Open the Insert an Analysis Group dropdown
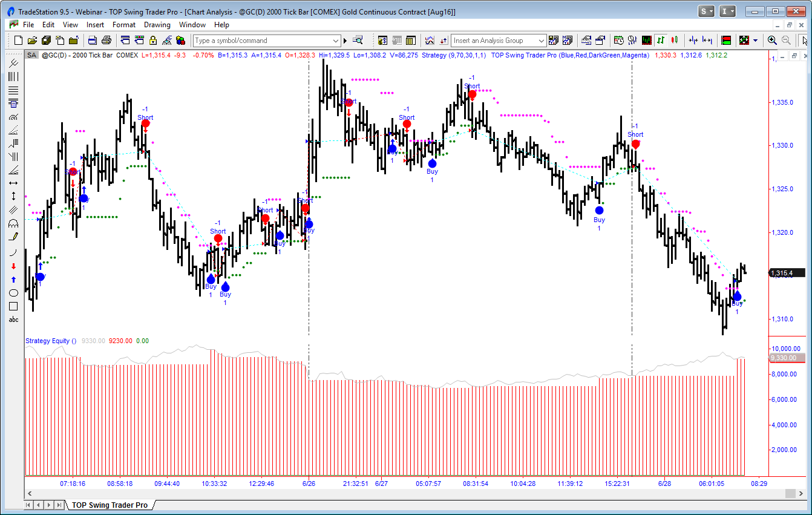 (540, 41)
